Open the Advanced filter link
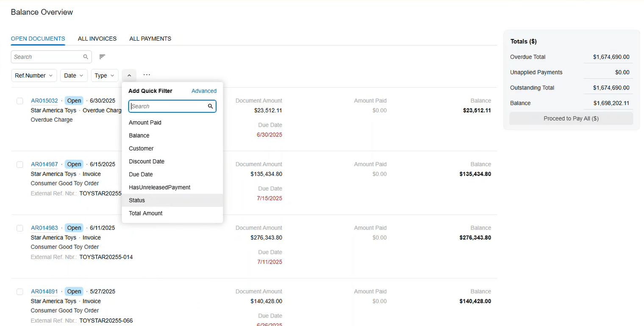This screenshot has width=644, height=326. (204, 91)
